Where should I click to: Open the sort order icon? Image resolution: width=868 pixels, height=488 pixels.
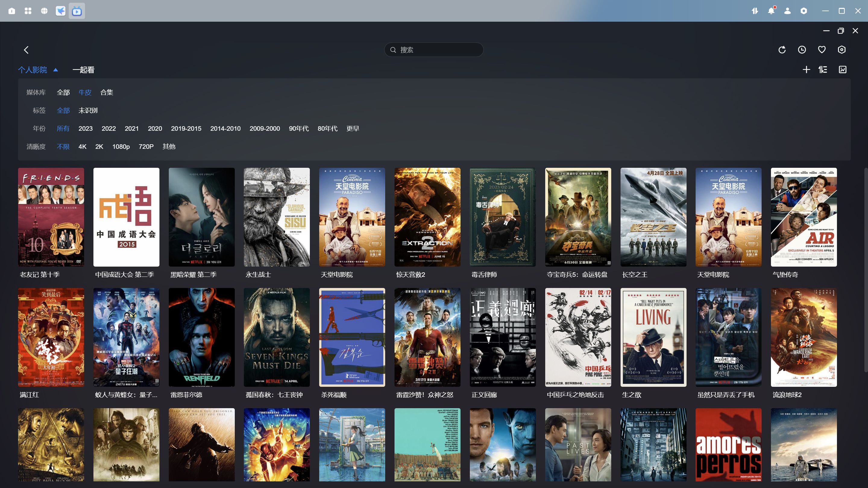(x=823, y=70)
